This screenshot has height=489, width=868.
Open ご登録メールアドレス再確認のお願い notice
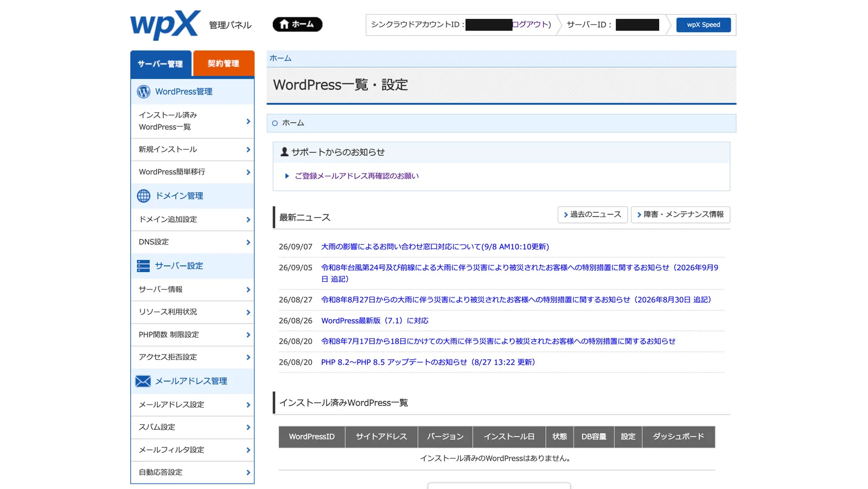tap(356, 176)
